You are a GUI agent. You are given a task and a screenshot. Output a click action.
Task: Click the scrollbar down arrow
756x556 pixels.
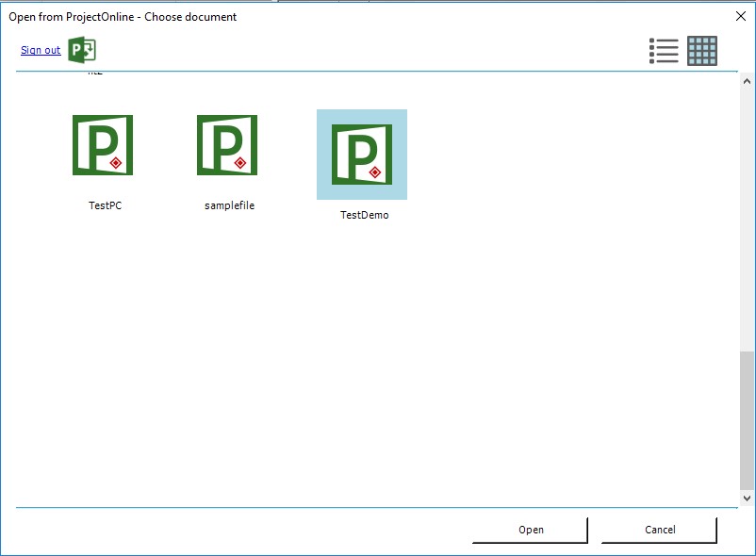coord(748,497)
